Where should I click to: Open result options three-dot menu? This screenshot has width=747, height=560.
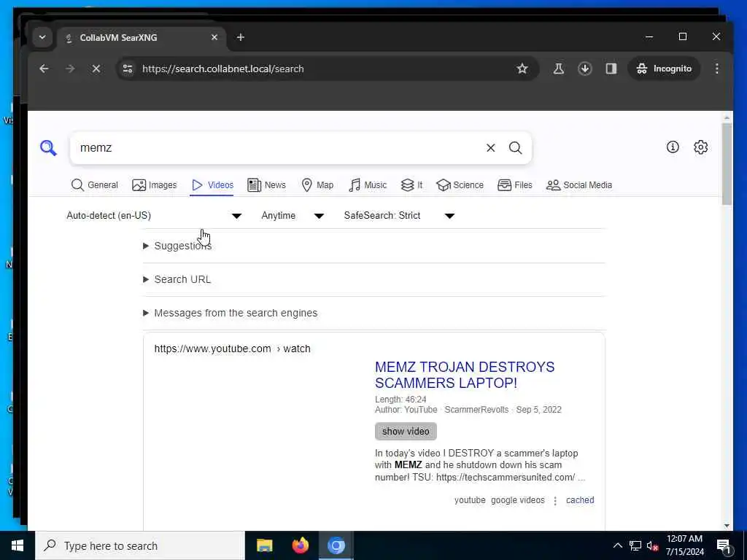pos(555,500)
